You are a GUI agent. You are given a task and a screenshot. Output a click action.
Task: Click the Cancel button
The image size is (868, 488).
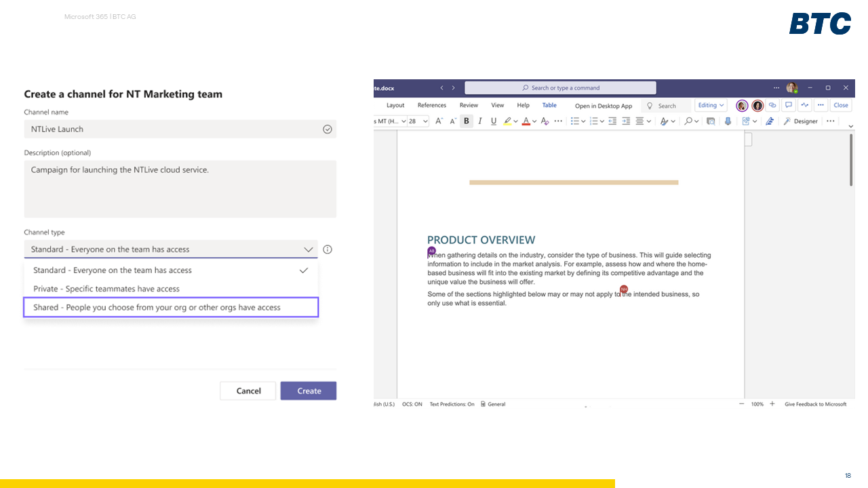click(248, 391)
